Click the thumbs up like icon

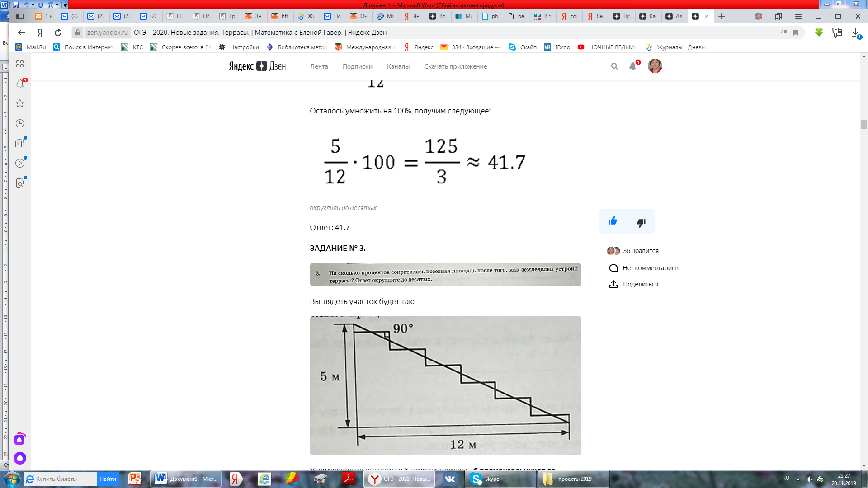[612, 222]
